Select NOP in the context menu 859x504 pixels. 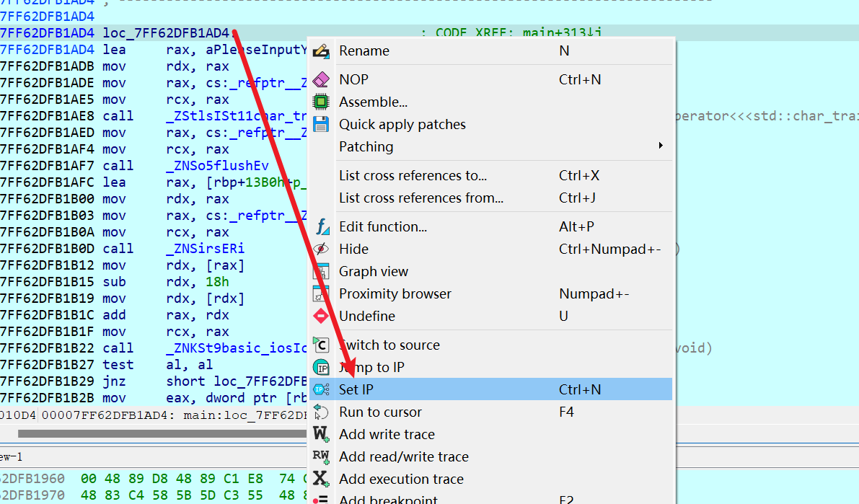[x=491, y=79]
